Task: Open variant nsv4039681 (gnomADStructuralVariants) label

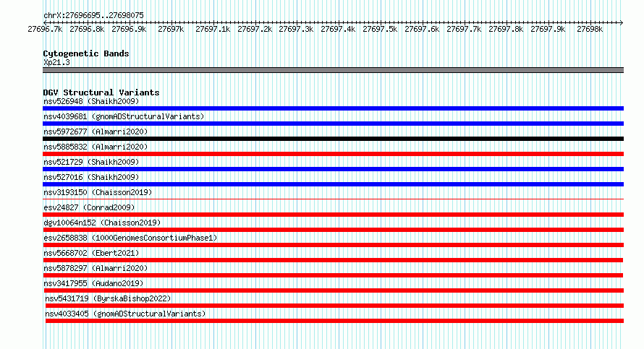Action: pyautogui.click(x=124, y=116)
